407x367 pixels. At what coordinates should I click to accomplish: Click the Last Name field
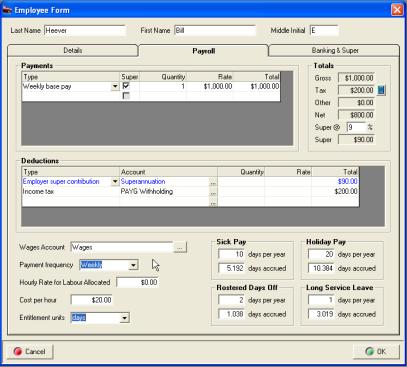pos(85,31)
